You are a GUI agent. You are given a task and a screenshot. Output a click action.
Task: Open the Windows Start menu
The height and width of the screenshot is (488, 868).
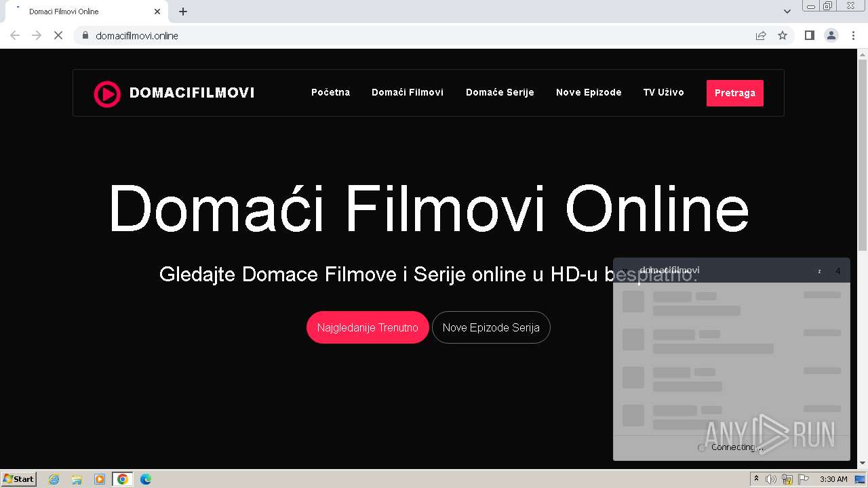(19, 479)
